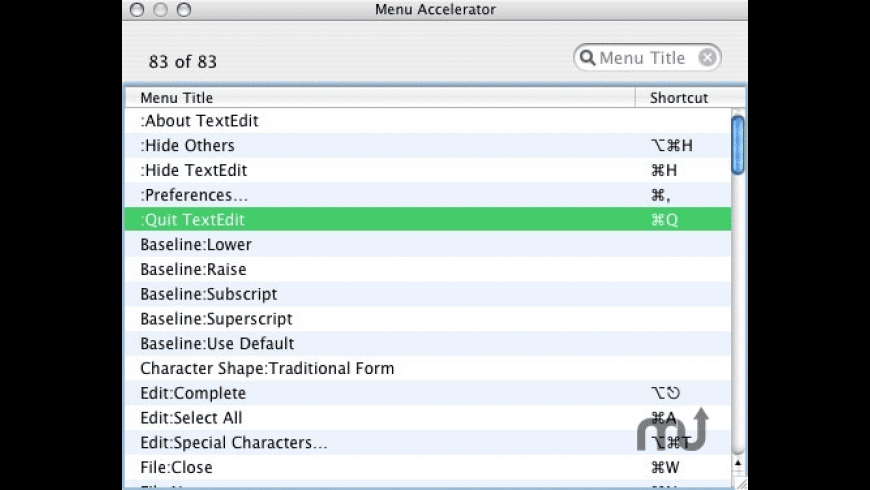The image size is (870, 490).
Task: Clear the search field with the X icon
Action: click(x=707, y=58)
